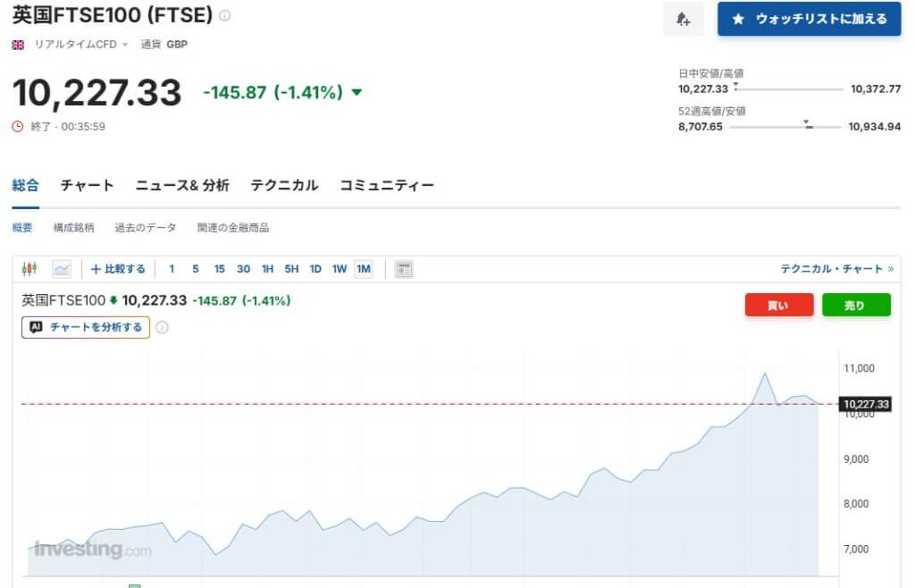Select the 15 minute interval

pyautogui.click(x=220, y=269)
